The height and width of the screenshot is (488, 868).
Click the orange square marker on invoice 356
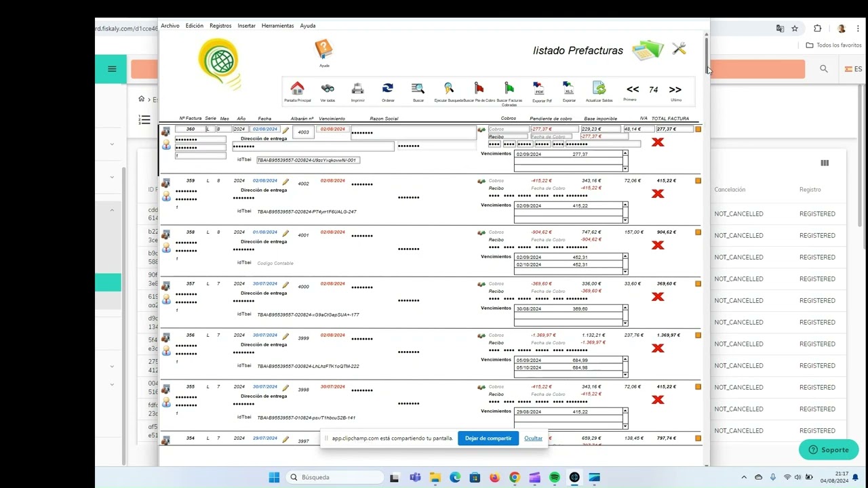[x=698, y=335]
